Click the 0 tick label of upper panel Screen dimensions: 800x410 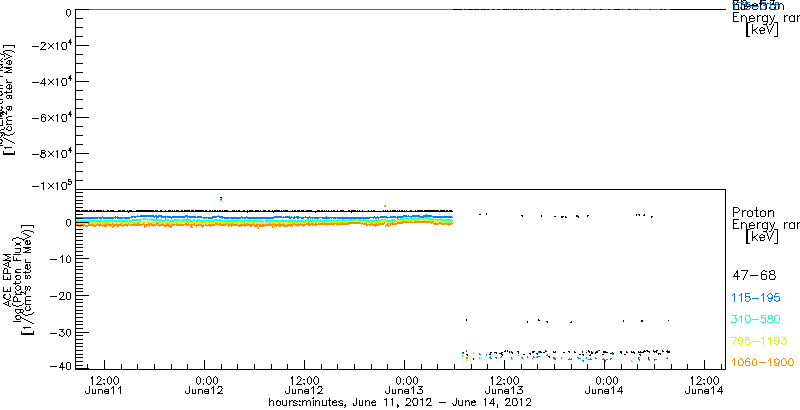coord(67,12)
